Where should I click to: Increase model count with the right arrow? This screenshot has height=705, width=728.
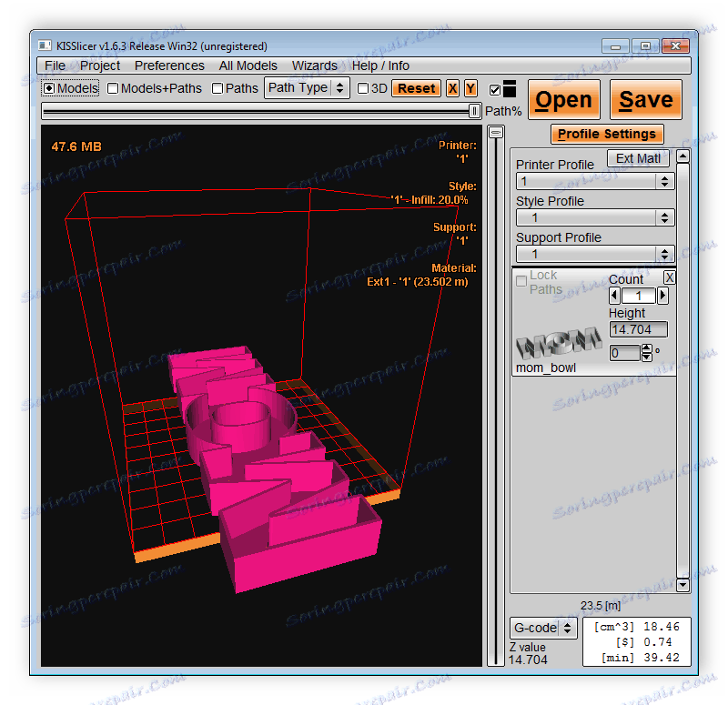(662, 296)
